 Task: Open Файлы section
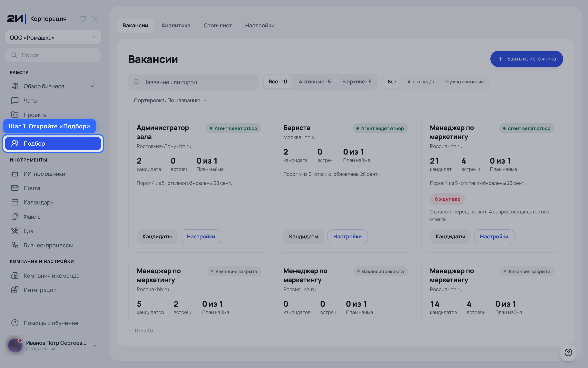click(53, 217)
